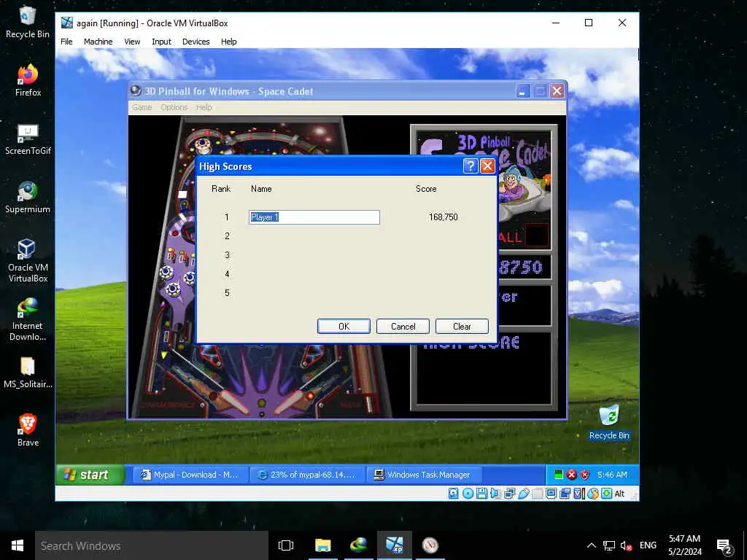Click the 168,750 score value

443,217
